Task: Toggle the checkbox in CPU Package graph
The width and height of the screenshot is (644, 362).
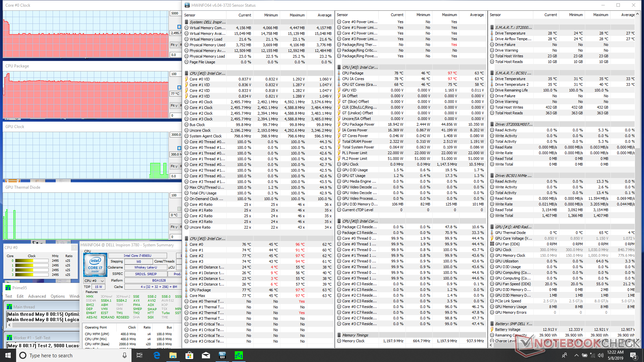Action: click(x=179, y=87)
